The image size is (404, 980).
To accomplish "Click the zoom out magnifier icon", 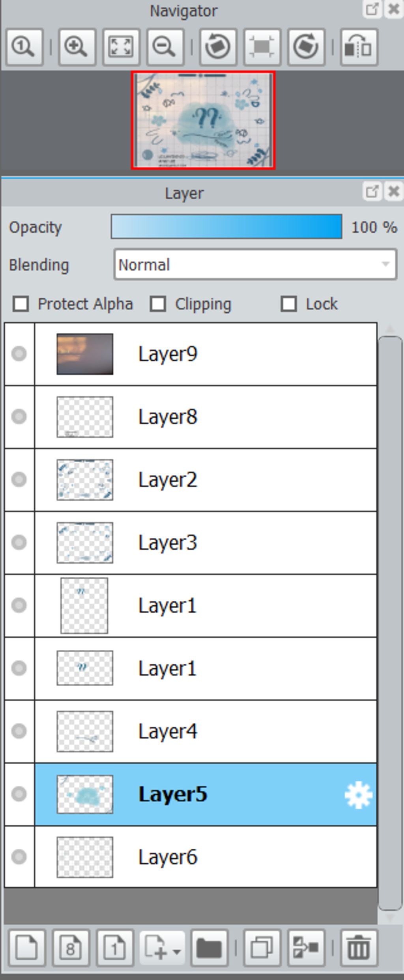I will [x=165, y=47].
